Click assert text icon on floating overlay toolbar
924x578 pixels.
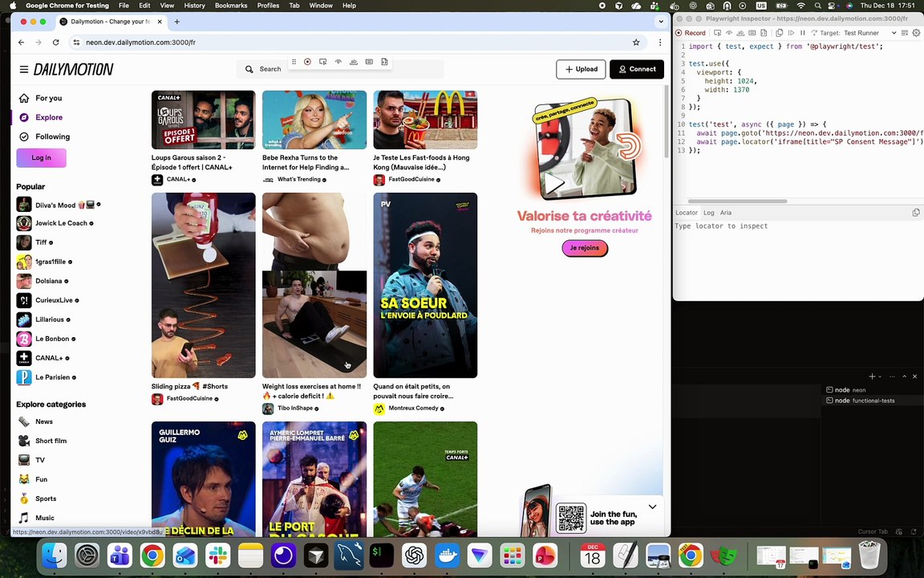coord(354,62)
